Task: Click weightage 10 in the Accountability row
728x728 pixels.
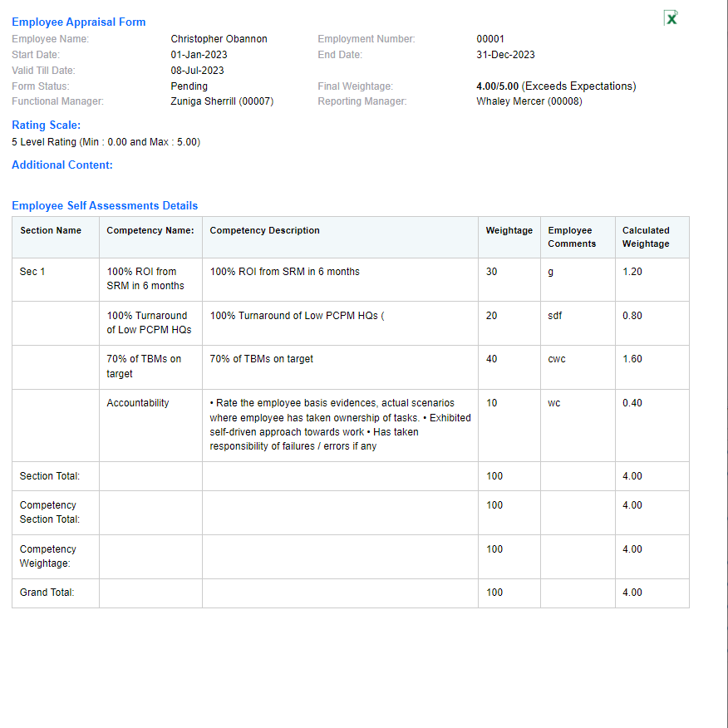Action: [x=491, y=403]
